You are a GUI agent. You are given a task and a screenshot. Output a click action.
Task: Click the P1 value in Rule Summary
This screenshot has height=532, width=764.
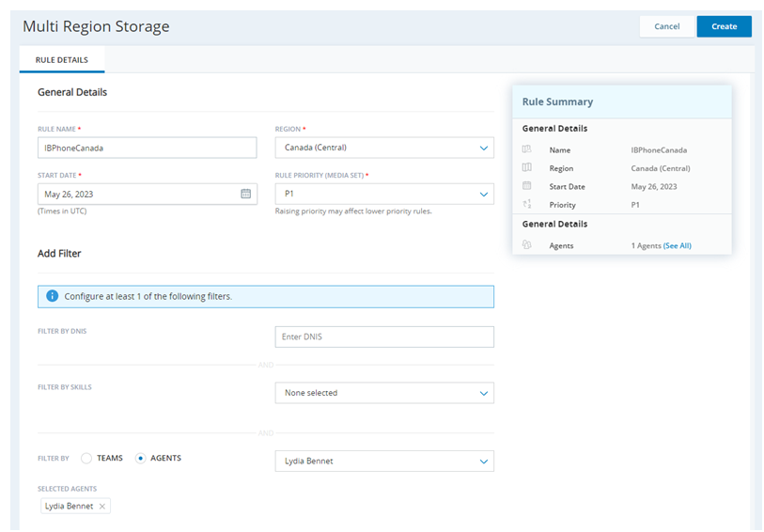(x=635, y=205)
